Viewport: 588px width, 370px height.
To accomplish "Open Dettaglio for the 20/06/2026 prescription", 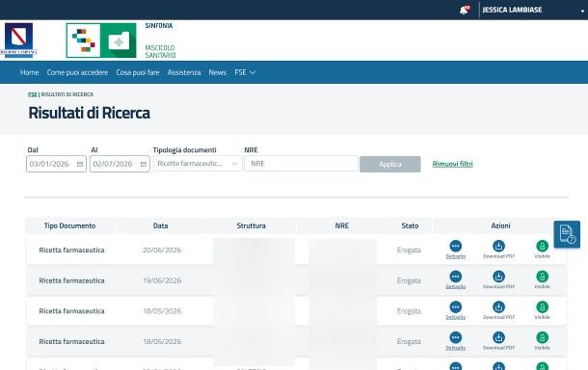I will click(x=456, y=250).
